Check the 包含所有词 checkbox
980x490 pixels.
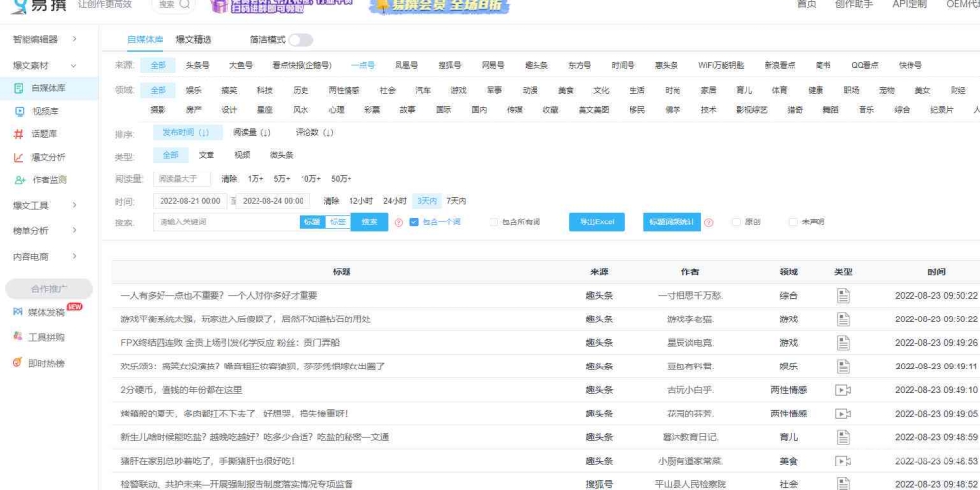494,222
